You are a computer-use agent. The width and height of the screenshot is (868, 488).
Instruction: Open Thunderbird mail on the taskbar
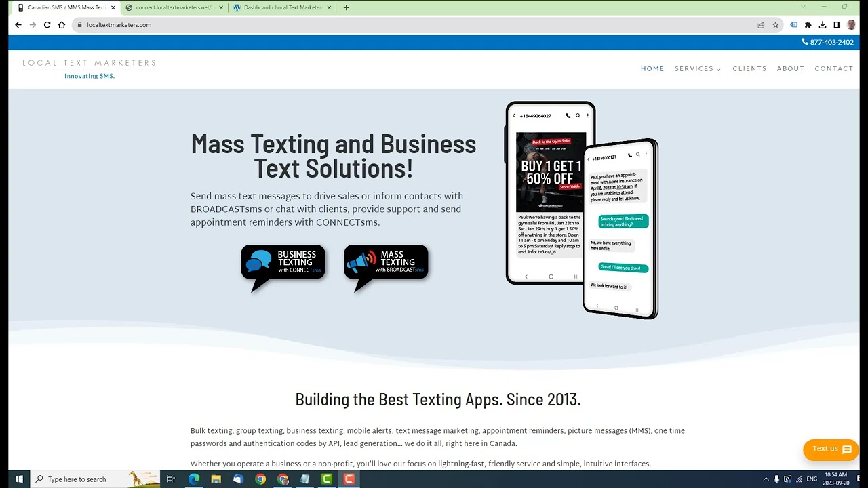238,479
